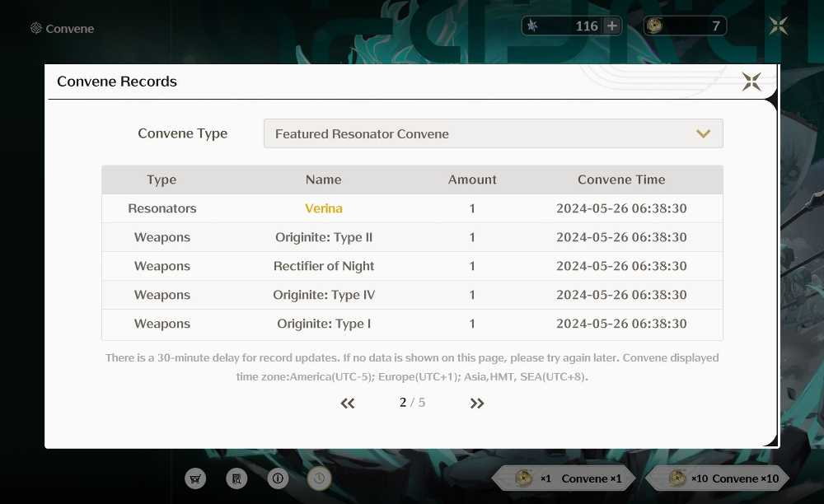Open the info icon in bottom bar
This screenshot has height=504, width=824.
(x=278, y=478)
